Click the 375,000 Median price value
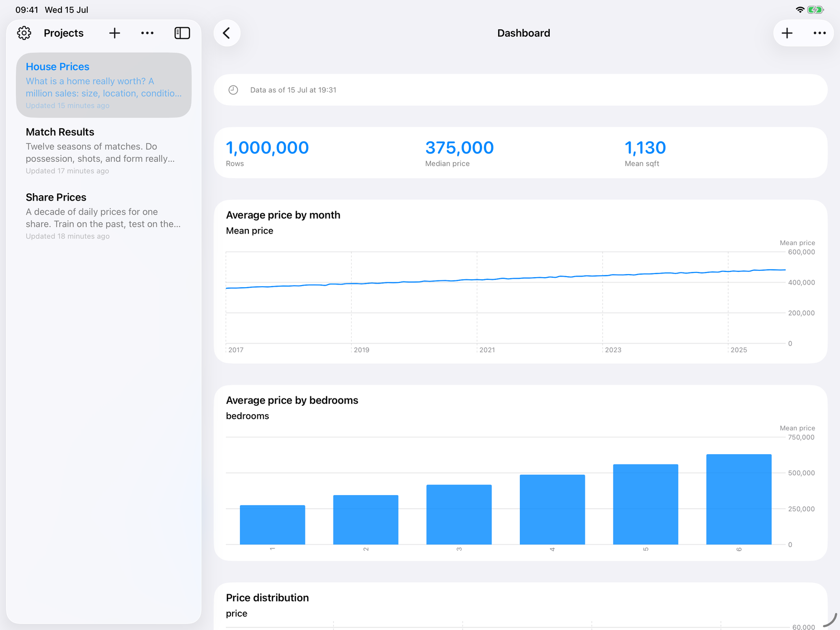 tap(459, 148)
